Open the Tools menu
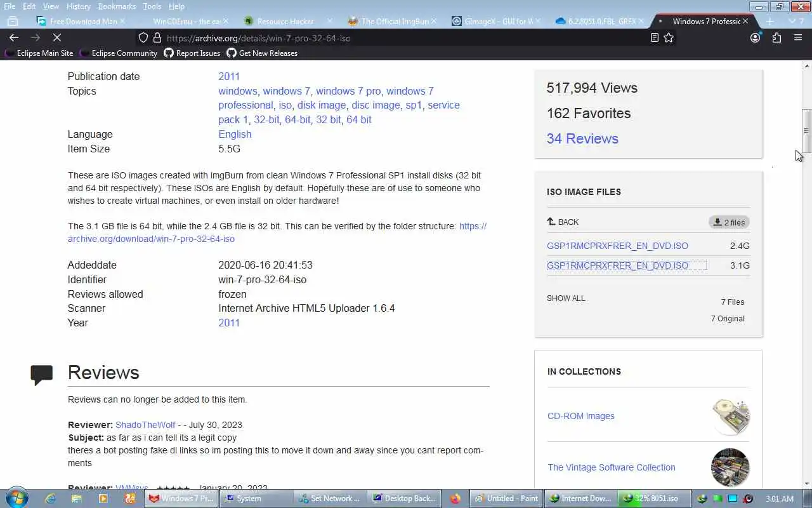Viewport: 812px width, 508px height. (152, 6)
